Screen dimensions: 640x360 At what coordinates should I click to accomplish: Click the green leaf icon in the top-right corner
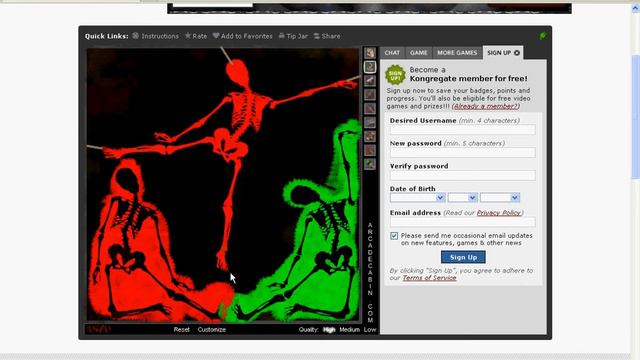(542, 36)
